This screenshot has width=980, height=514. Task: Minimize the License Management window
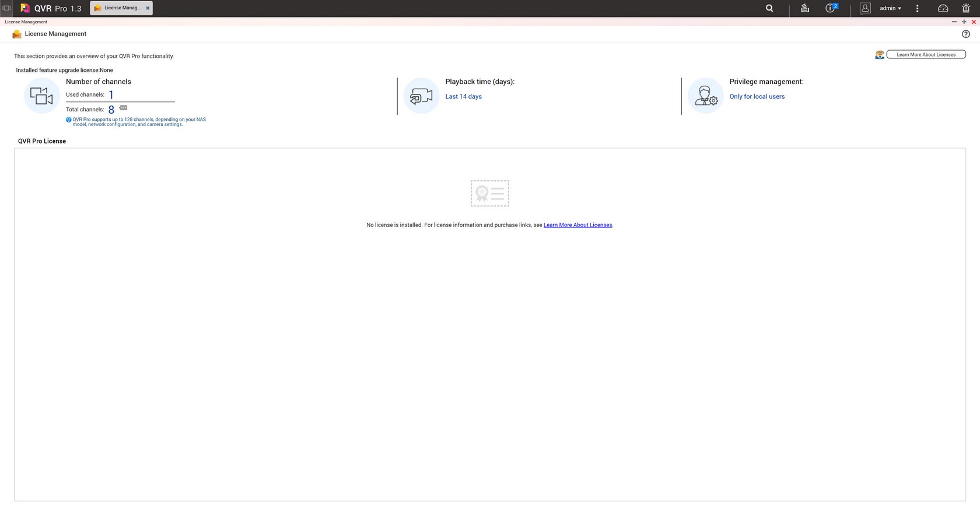point(954,22)
